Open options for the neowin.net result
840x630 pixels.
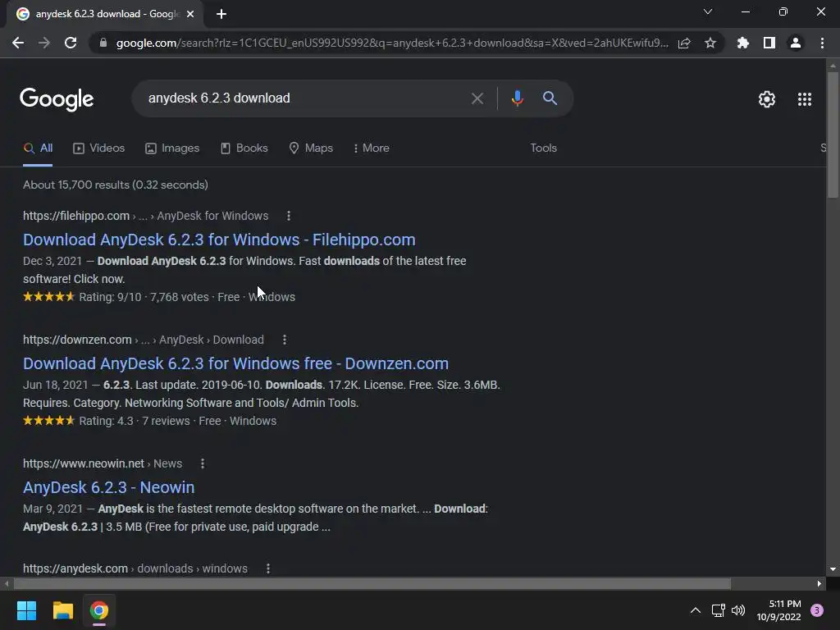pos(203,463)
